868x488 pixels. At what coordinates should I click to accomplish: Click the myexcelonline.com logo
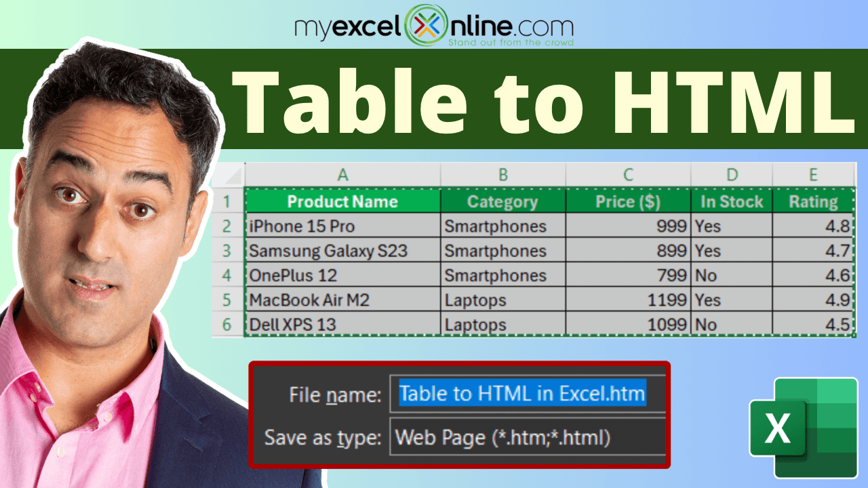pyautogui.click(x=434, y=27)
